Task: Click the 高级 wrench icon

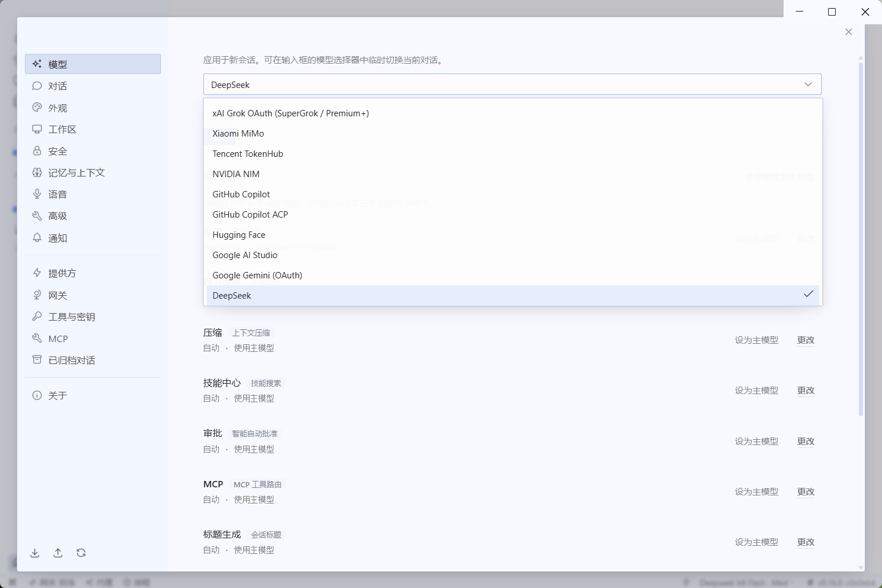Action: point(37,216)
